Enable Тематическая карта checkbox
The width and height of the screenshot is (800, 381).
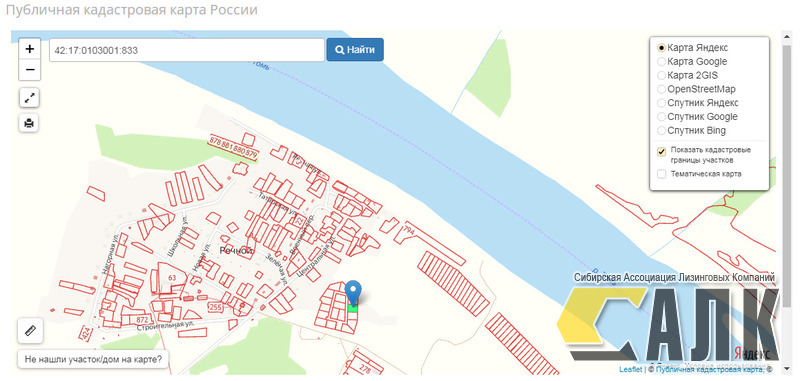[x=662, y=174]
